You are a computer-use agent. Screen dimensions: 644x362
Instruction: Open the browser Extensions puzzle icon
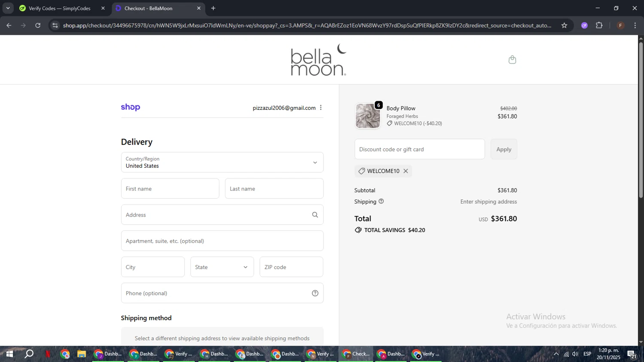(599, 25)
